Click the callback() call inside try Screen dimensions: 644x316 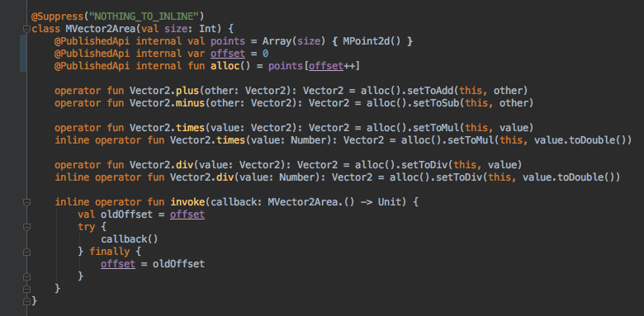pos(130,239)
